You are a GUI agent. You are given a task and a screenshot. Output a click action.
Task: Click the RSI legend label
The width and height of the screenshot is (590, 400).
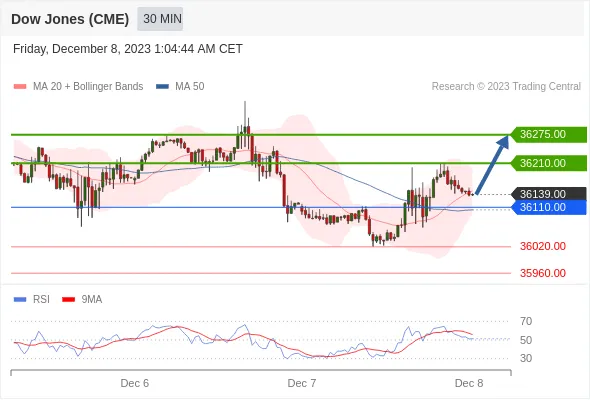41,300
